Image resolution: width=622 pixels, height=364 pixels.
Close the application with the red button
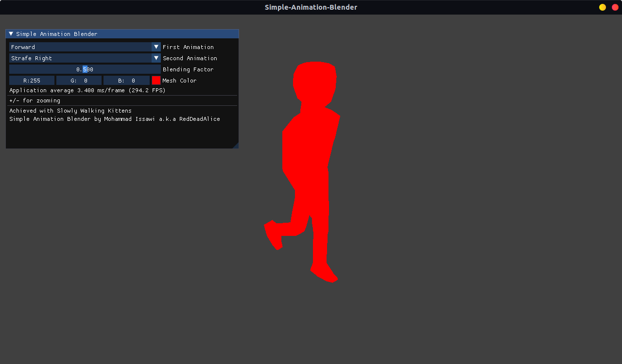[615, 7]
